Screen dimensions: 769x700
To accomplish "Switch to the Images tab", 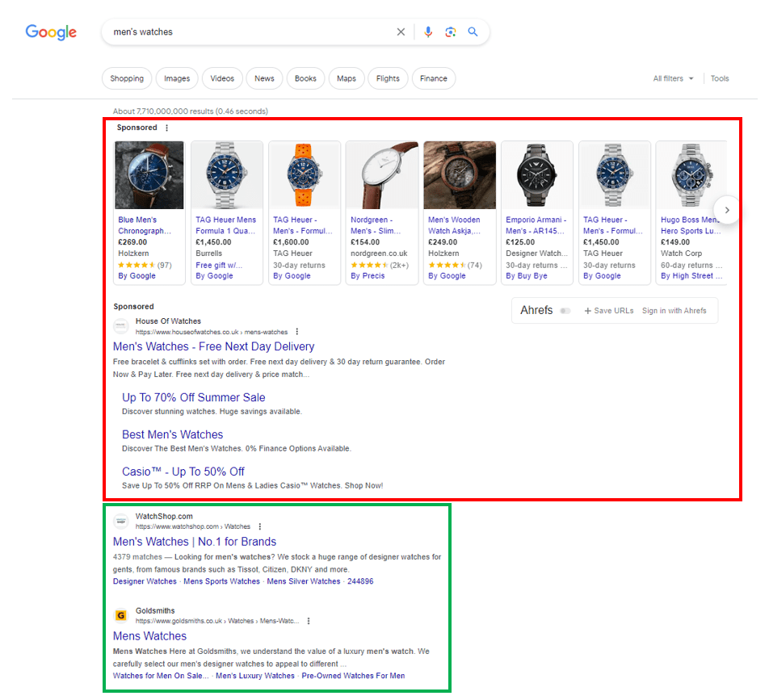I will tap(177, 78).
